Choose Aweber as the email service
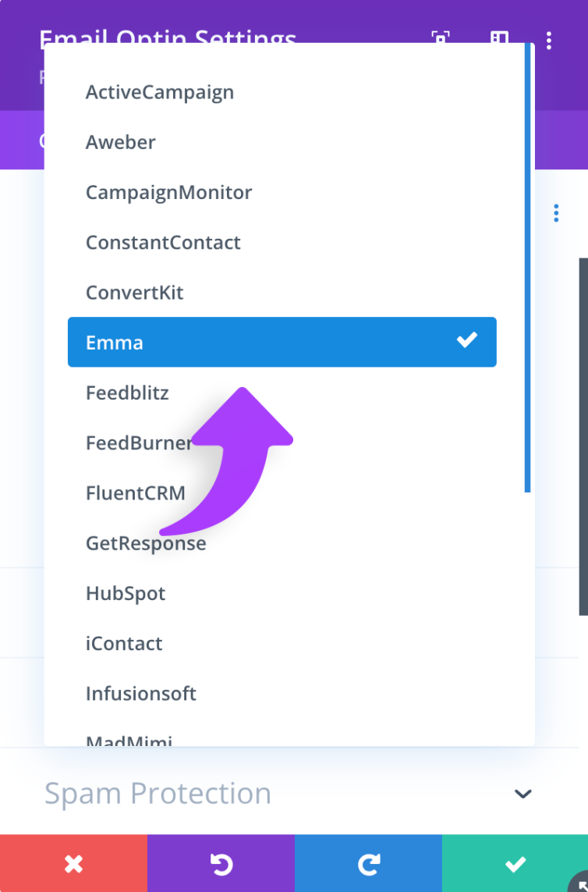This screenshot has width=588, height=892. 120,142
